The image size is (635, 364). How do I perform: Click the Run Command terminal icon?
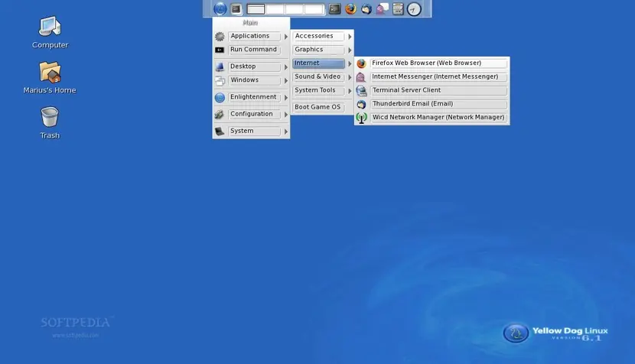click(x=220, y=50)
